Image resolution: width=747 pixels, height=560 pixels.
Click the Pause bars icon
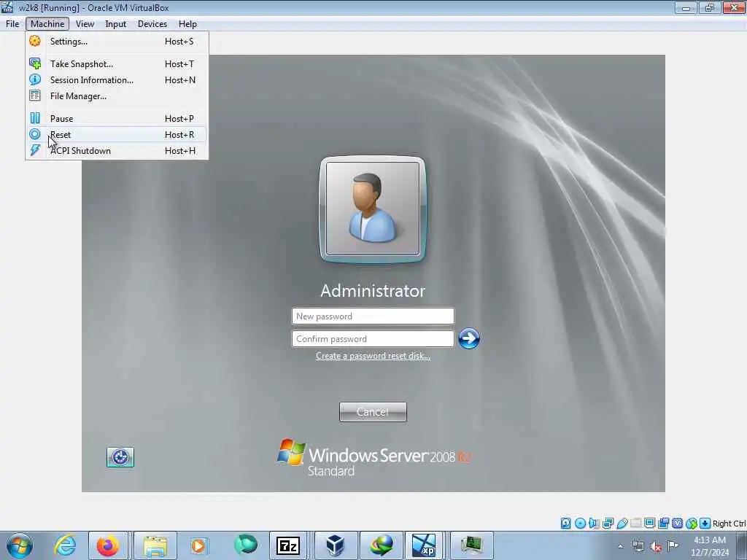tap(35, 118)
